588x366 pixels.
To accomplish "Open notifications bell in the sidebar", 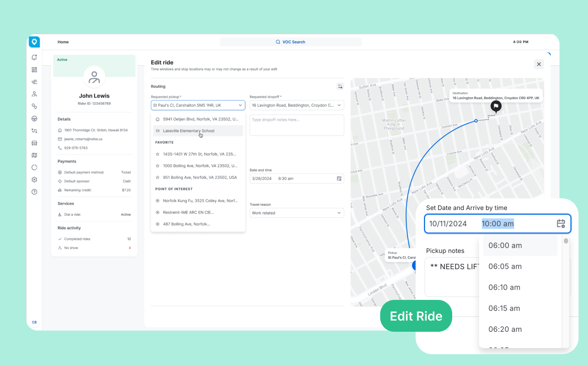I will click(34, 57).
